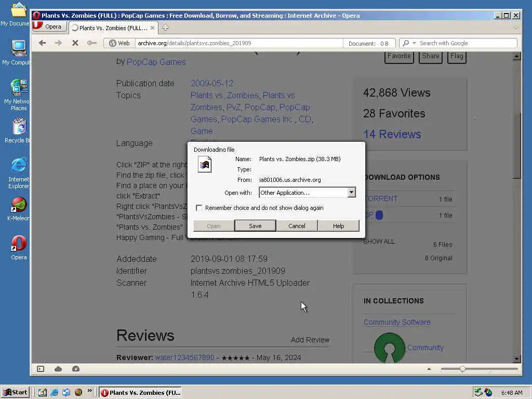Open the search engine dropdown arrow
Screen dimensions: 532x399
click(x=414, y=43)
